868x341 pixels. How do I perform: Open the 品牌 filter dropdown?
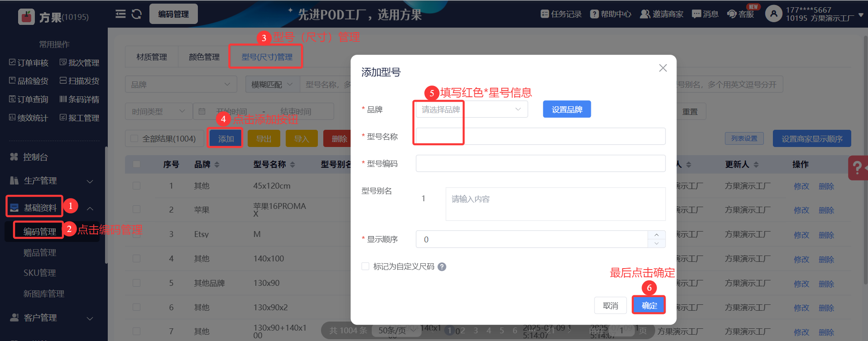click(181, 85)
